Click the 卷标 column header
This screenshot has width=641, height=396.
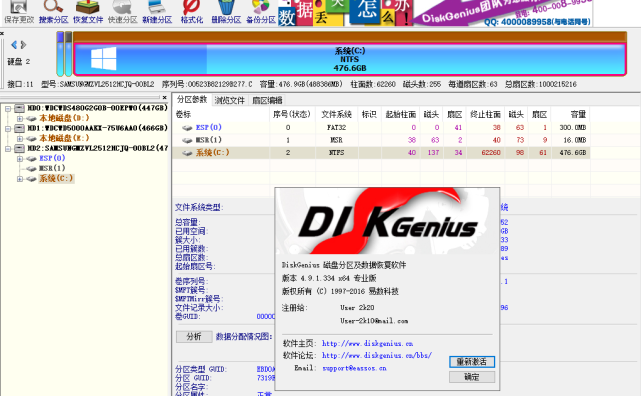coord(221,114)
